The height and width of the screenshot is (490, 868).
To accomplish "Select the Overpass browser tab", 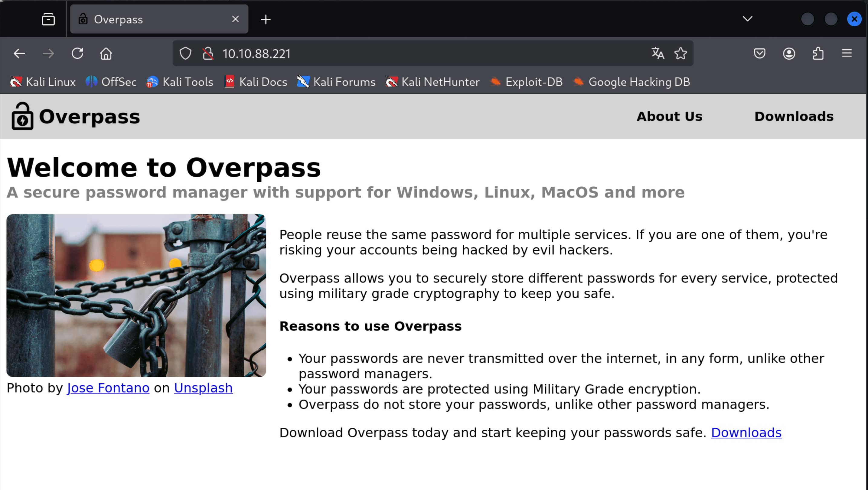I will point(152,19).
